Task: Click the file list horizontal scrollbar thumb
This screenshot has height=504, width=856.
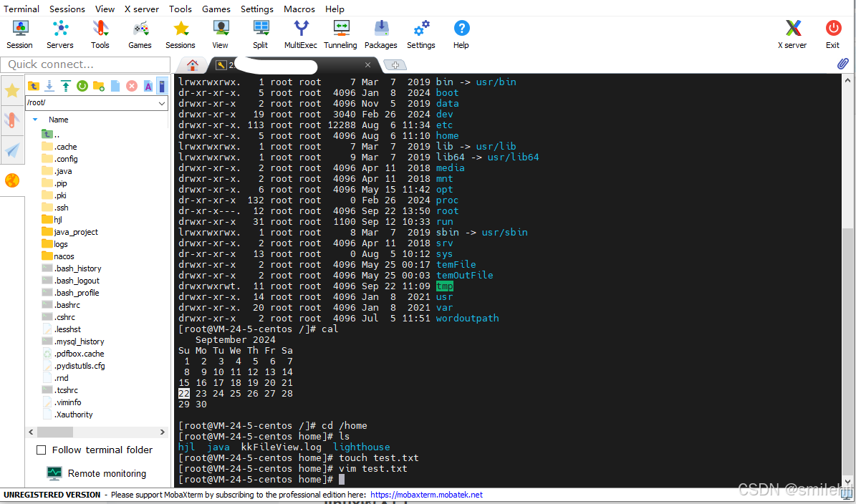Action: pos(55,432)
